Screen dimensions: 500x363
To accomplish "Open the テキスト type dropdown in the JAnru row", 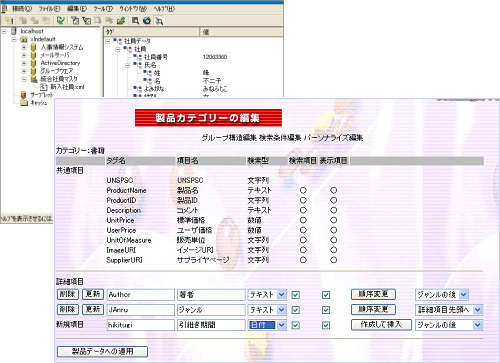I will pos(267,310).
